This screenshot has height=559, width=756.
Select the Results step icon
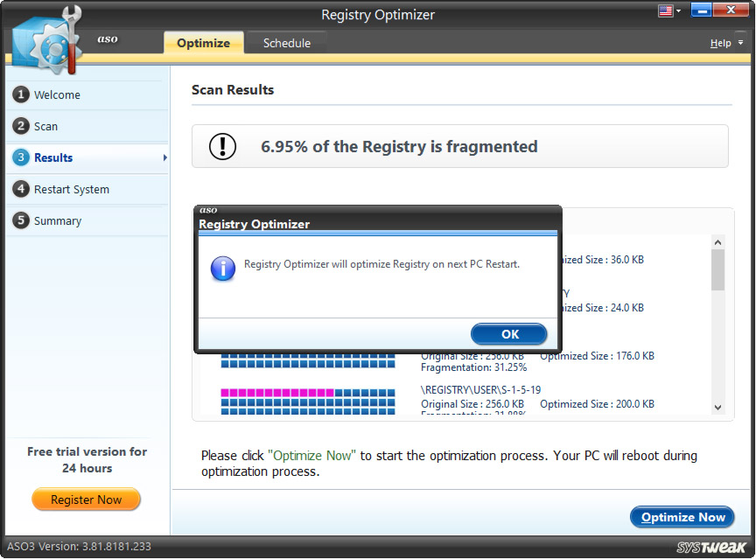click(20, 158)
